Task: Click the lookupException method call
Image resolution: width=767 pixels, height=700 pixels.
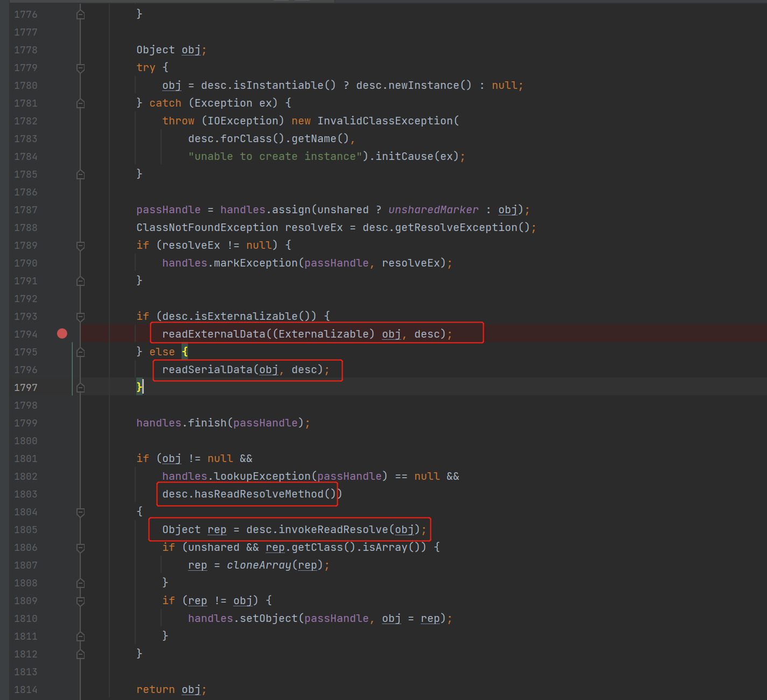Action: tap(262, 476)
